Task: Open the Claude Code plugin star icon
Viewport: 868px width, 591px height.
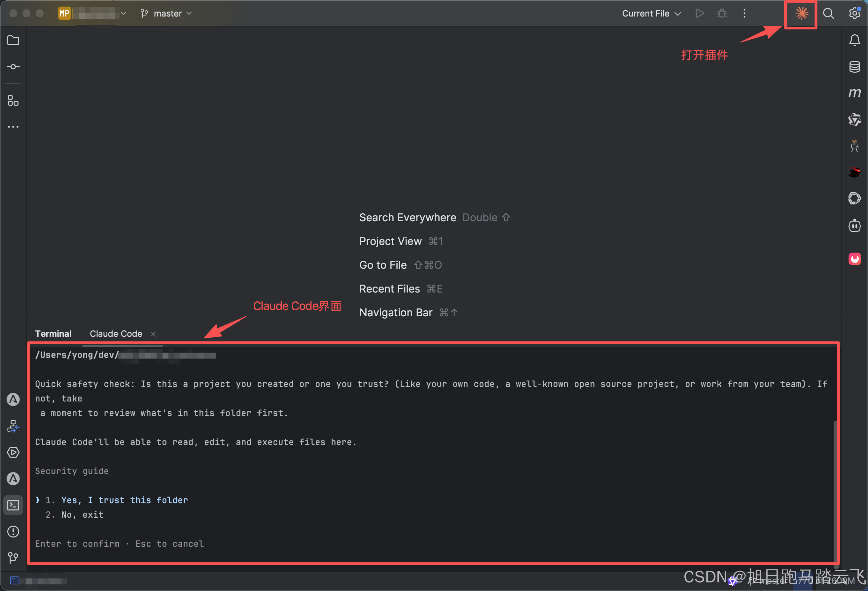Action: 801,14
